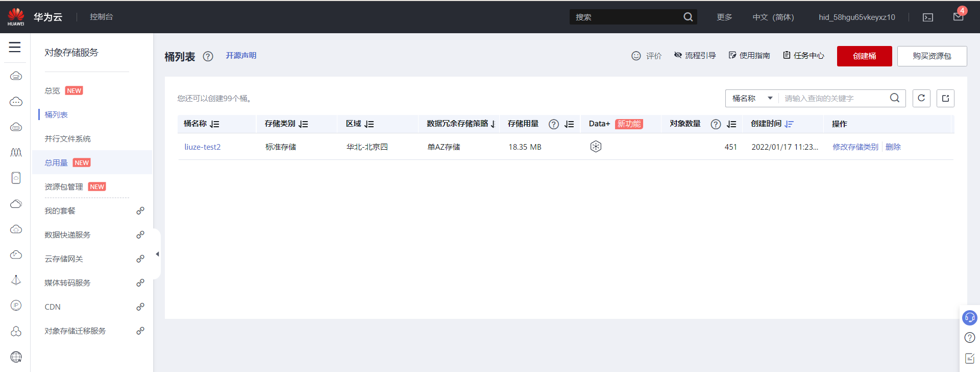Focus the bucket keyword search field

[834, 98]
